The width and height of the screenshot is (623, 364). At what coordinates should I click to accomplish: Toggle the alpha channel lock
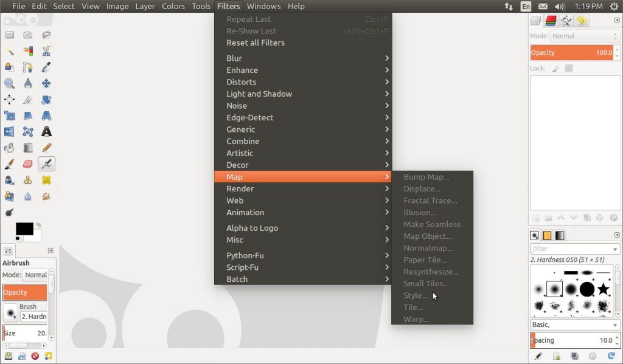click(568, 68)
